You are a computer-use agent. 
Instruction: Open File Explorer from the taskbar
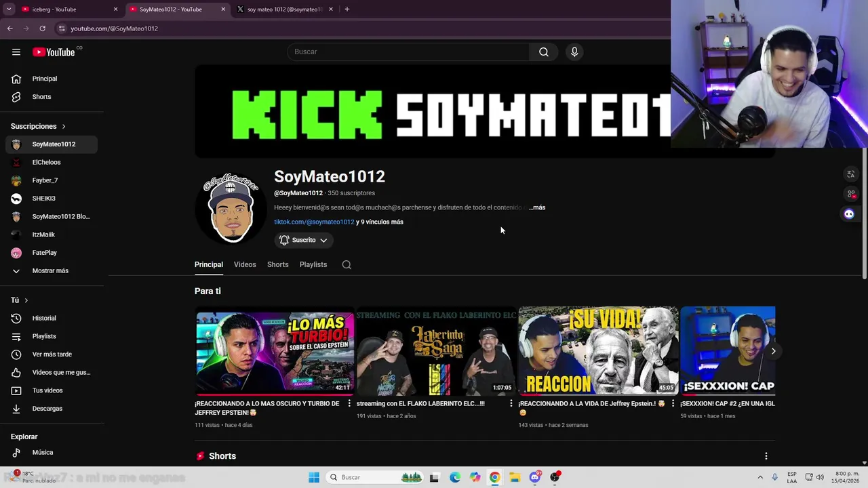(515, 477)
